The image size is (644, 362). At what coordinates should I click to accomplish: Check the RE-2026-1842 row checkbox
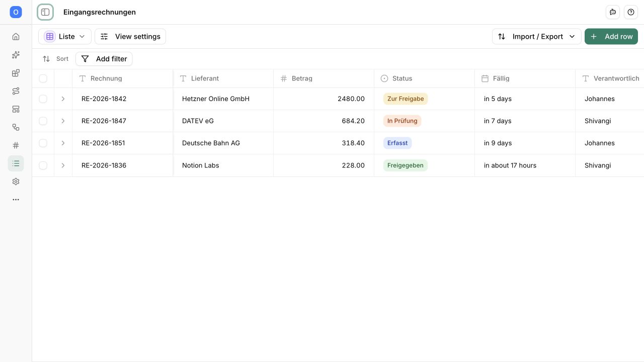point(43,99)
